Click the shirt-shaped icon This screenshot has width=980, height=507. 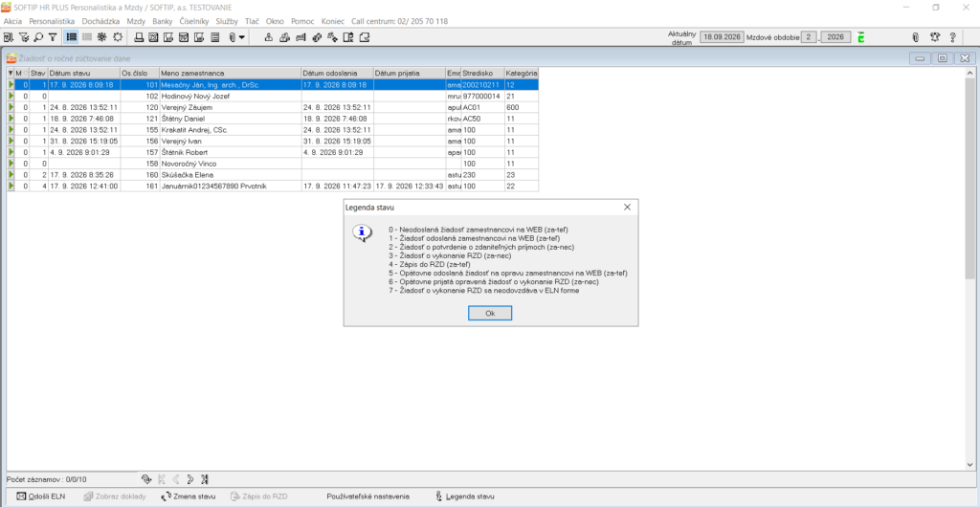pos(935,37)
